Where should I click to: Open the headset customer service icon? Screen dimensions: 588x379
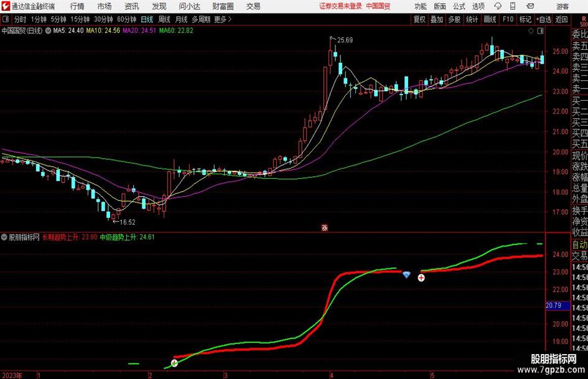pos(498,6)
